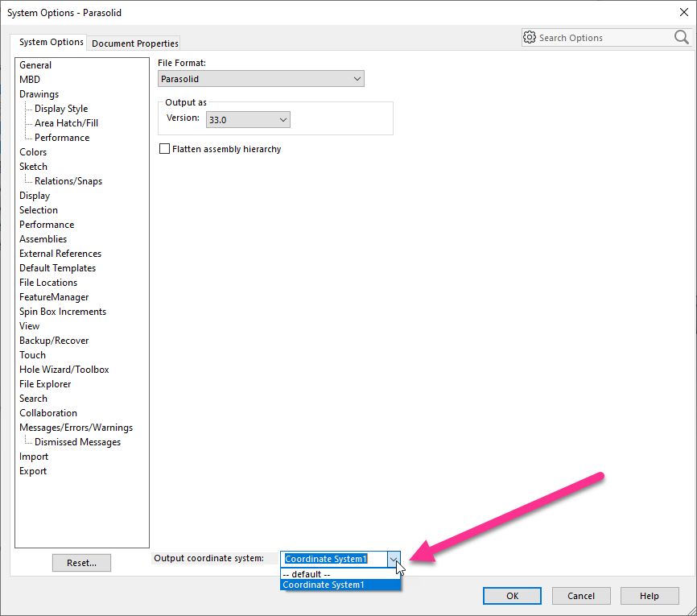This screenshot has height=616, width=697.
Task: Select the top-level Performance item
Action: pyautogui.click(x=47, y=225)
